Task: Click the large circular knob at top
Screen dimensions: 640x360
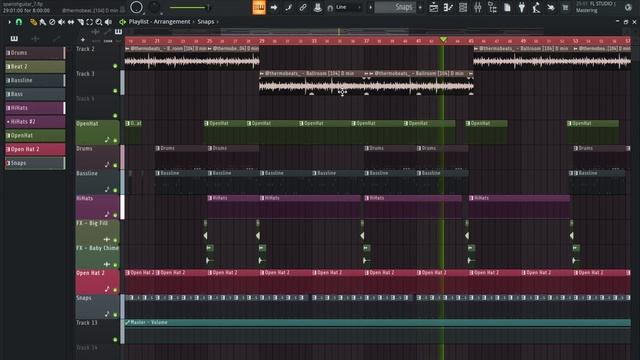Action: [x=136, y=7]
